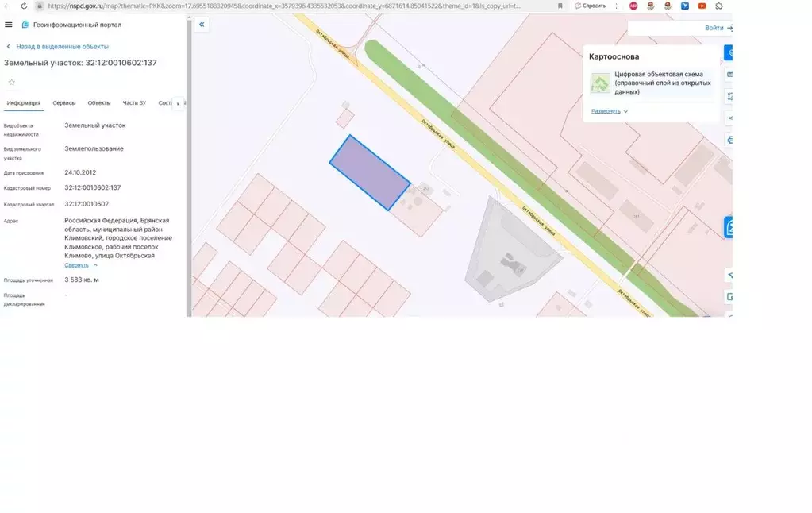The height and width of the screenshot is (513, 812).
Task: Reload the page with the browser refresh icon
Action: tap(22, 6)
